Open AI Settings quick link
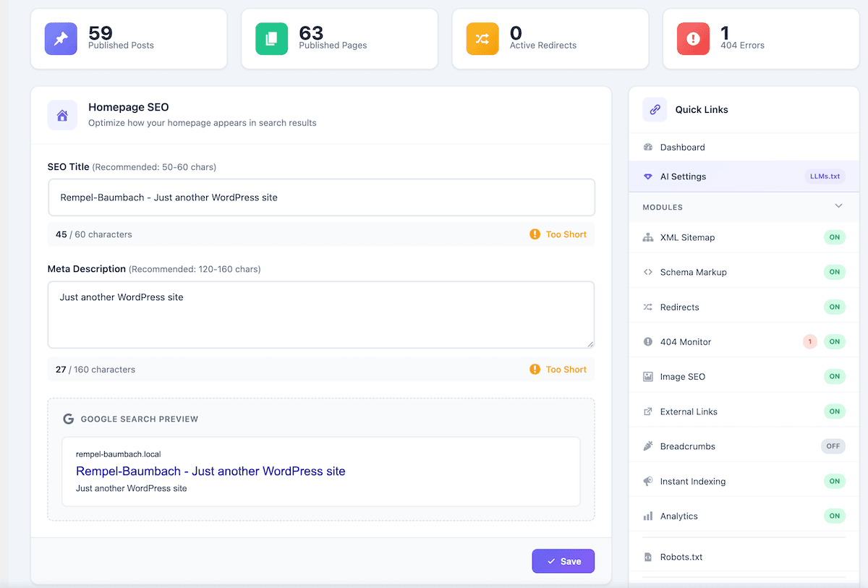 point(744,176)
